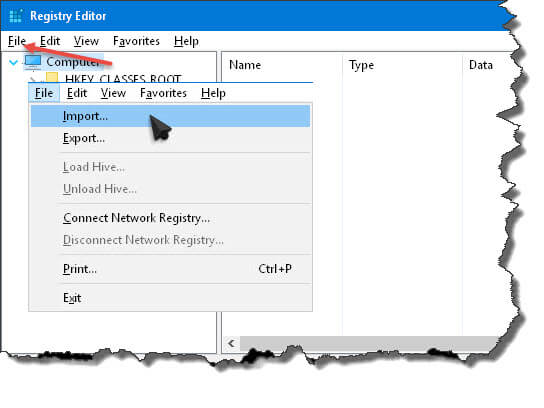The height and width of the screenshot is (408, 544).
Task: Click the Registry Editor title bar icon
Action: pos(16,16)
